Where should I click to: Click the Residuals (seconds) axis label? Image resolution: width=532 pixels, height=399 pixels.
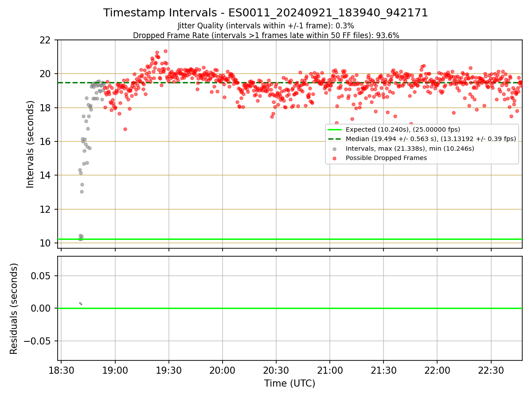(x=14, y=309)
